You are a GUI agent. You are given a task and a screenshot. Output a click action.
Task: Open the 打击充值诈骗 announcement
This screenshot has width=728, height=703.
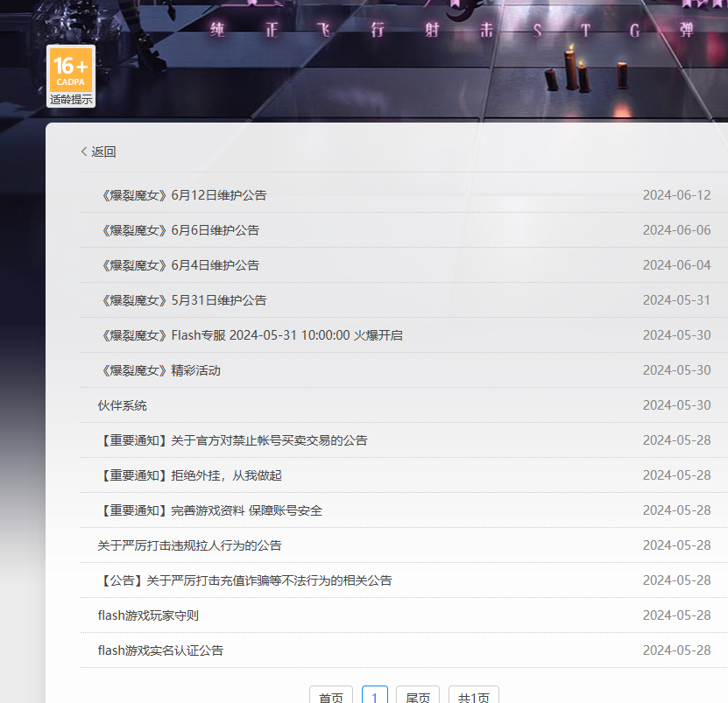point(245,580)
